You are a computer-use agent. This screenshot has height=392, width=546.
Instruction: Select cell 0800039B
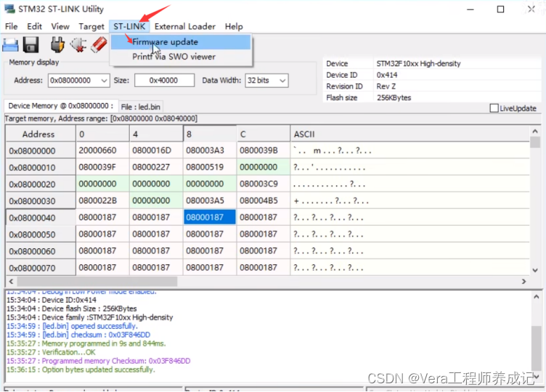tap(264, 150)
